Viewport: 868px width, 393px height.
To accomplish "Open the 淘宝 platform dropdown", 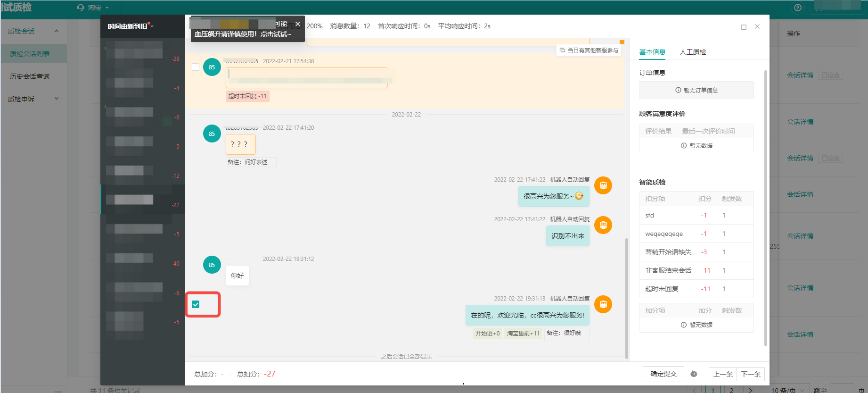I will pos(98,8).
